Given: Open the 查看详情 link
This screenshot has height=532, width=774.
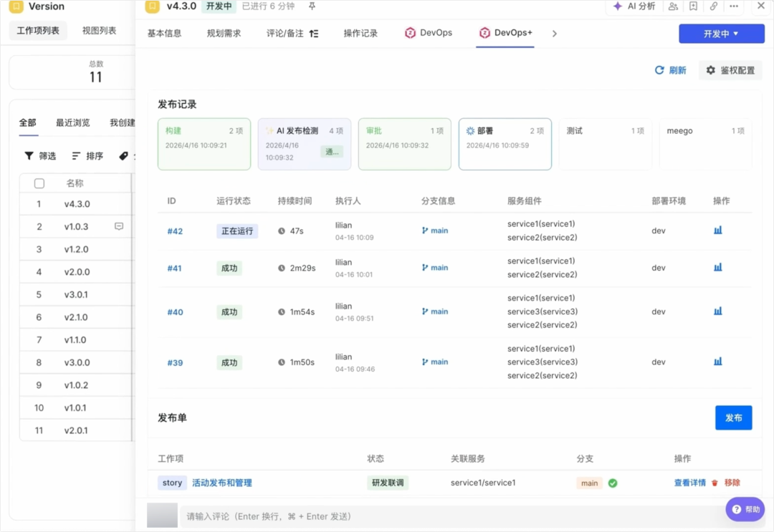Looking at the screenshot, I should pos(689,483).
